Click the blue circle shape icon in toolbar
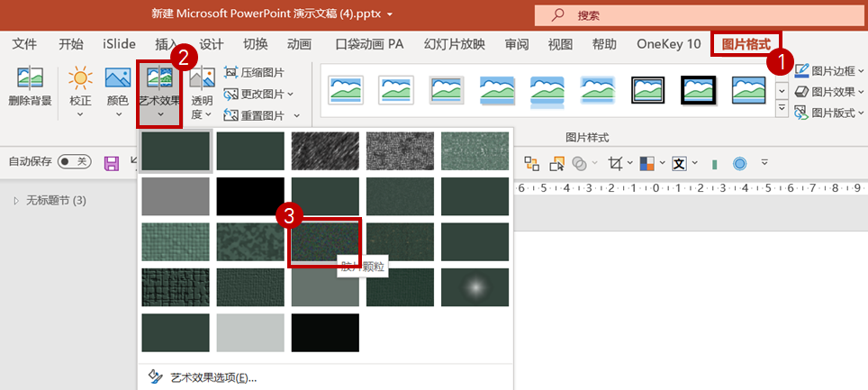 click(x=739, y=163)
